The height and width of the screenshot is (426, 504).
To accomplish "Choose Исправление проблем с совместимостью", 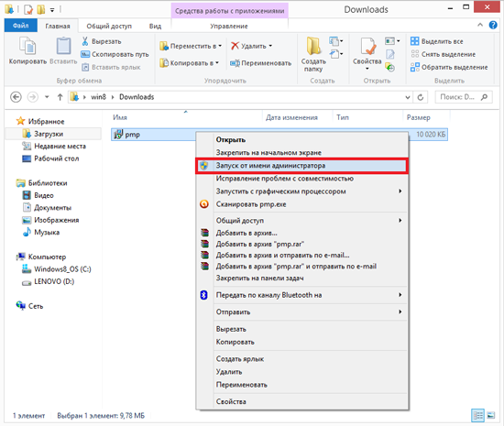I will pos(302,179).
